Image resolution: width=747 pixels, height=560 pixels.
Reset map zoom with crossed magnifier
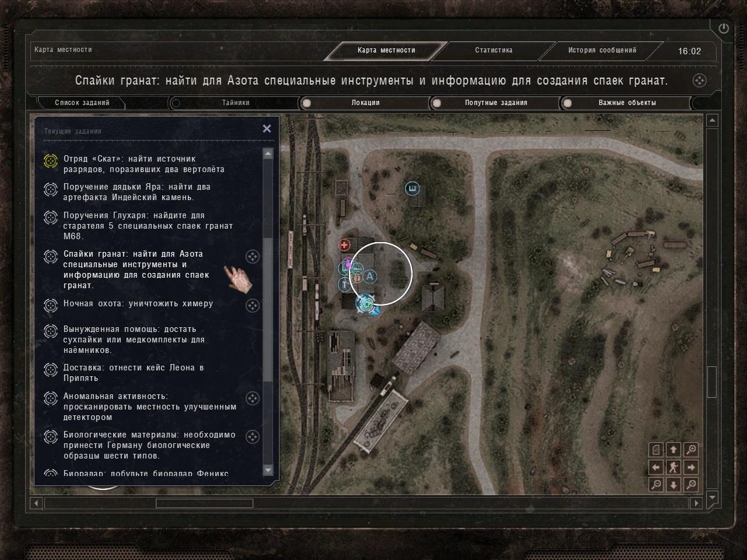pos(691,485)
